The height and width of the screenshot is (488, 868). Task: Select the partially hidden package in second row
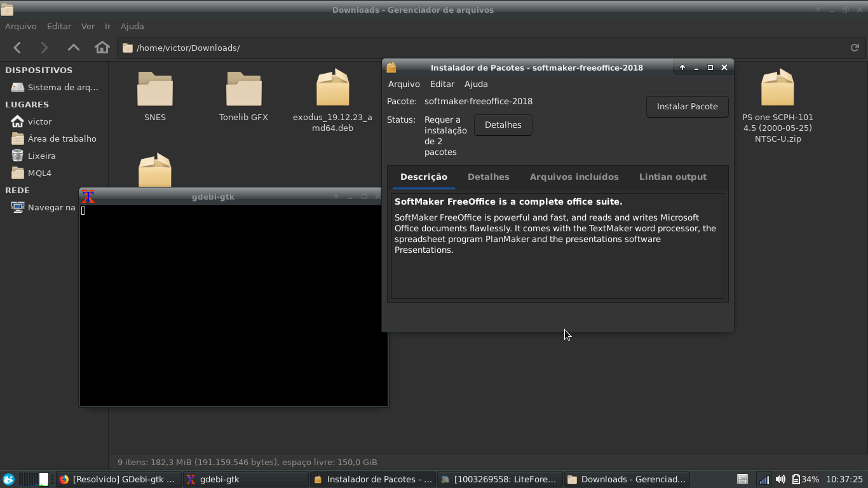(155, 170)
